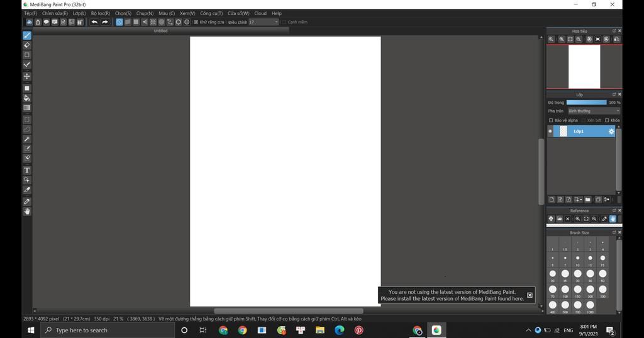
Task: Open Lớp1 layer settings gear
Action: [x=611, y=132]
